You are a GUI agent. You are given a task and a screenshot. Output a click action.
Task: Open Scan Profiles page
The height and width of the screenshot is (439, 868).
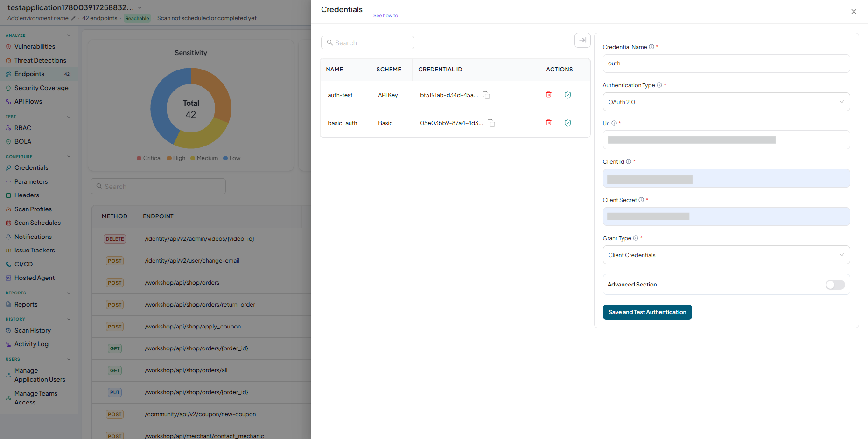[x=33, y=209]
